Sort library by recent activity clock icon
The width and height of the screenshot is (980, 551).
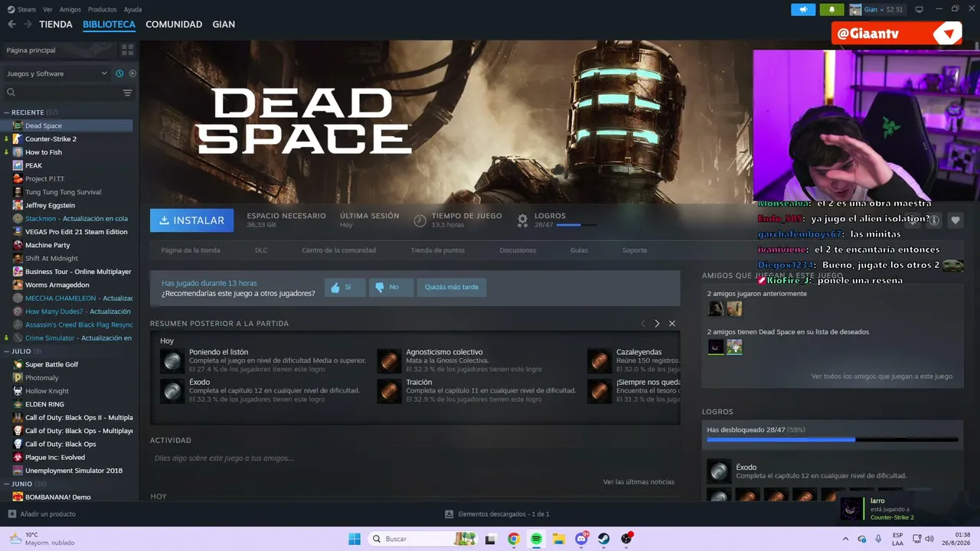pos(119,73)
